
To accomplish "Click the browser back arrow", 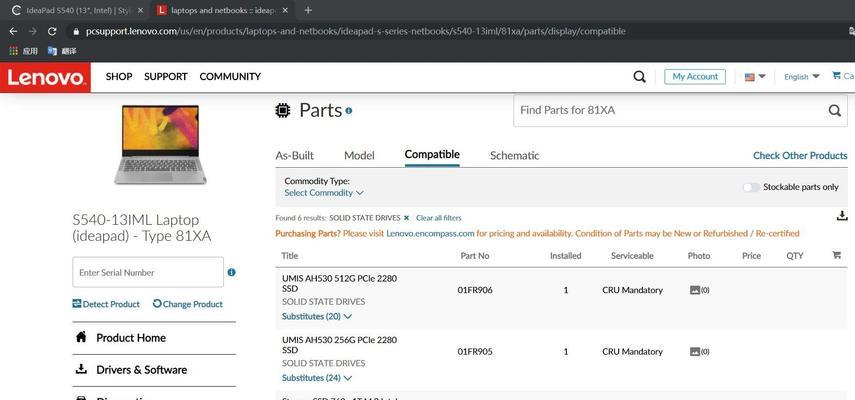I will click(13, 31).
